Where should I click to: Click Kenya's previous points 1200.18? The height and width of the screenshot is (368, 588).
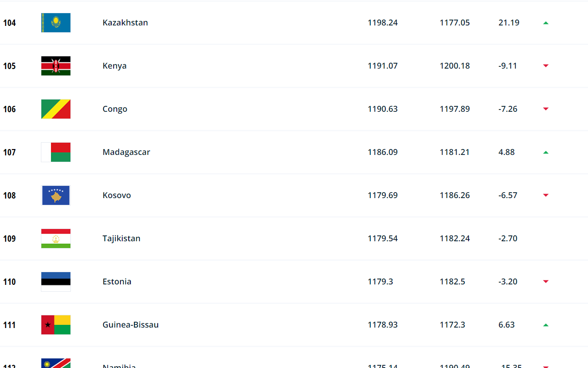(454, 66)
